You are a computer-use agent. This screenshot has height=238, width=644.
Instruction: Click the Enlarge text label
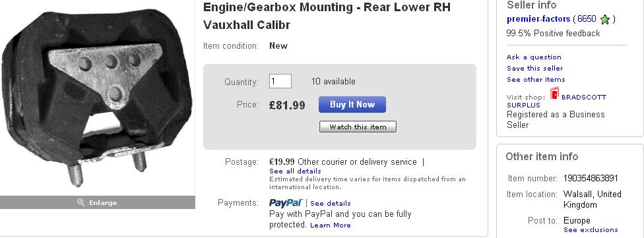[103, 202]
